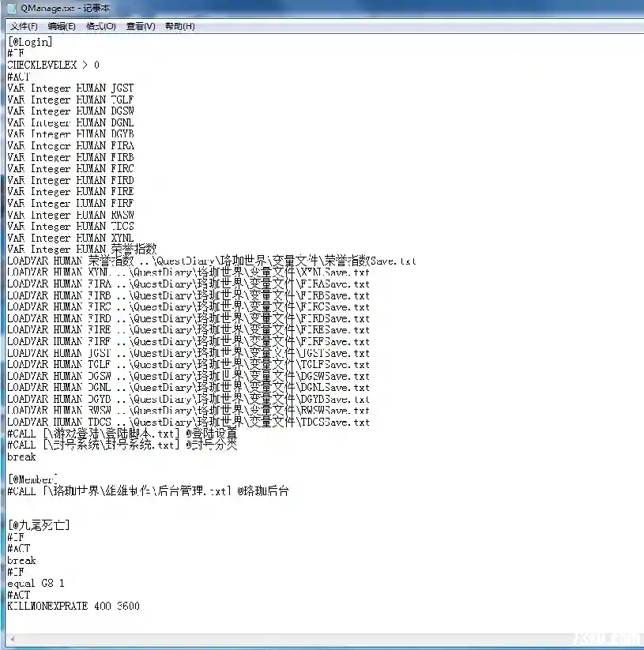
Task: Click the line VAR Integer HUMAN FIRB
Action: tap(70, 157)
